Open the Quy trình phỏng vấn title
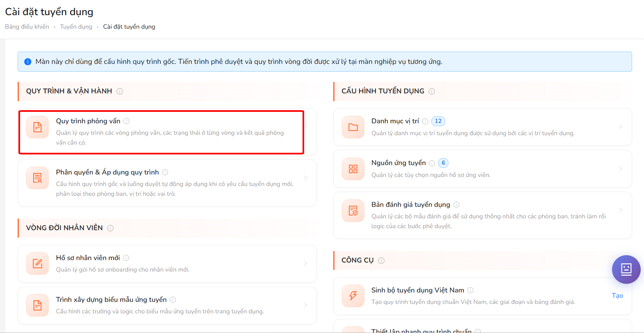Viewport: 644px width, 333px height. (88, 121)
